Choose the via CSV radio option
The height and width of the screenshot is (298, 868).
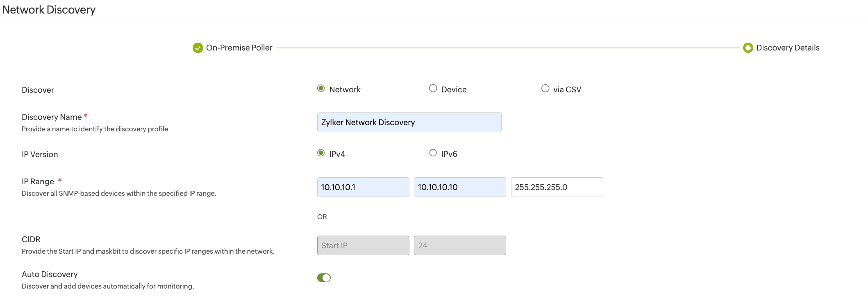point(545,89)
